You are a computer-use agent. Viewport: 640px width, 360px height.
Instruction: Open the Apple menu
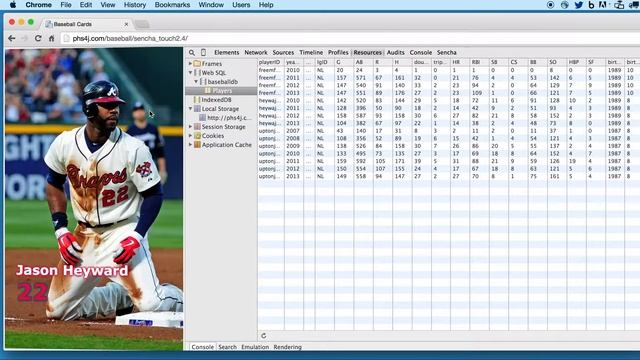click(13, 5)
